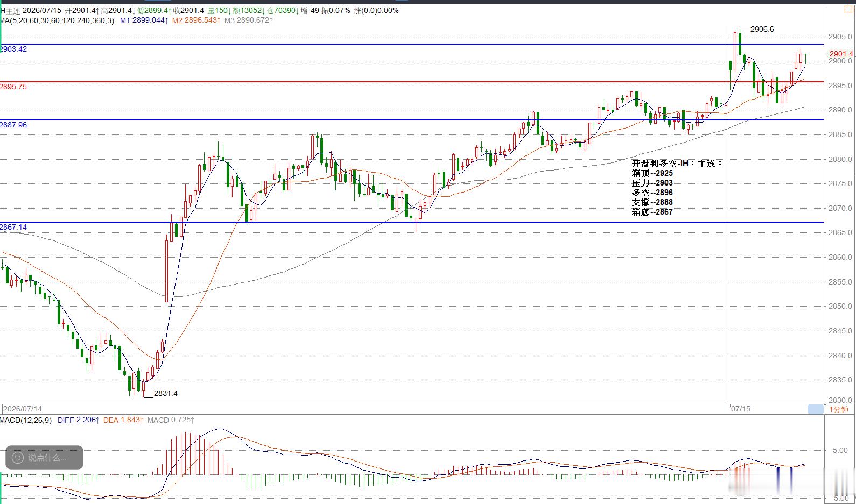
Task: Click the light blue box beside 1分钟
Action: [x=816, y=409]
